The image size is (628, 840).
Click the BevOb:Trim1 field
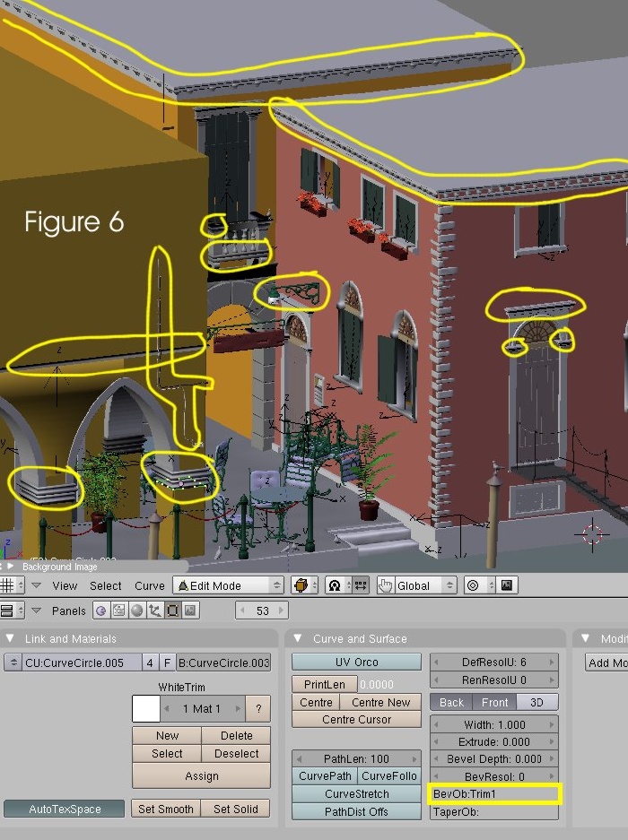pos(494,794)
